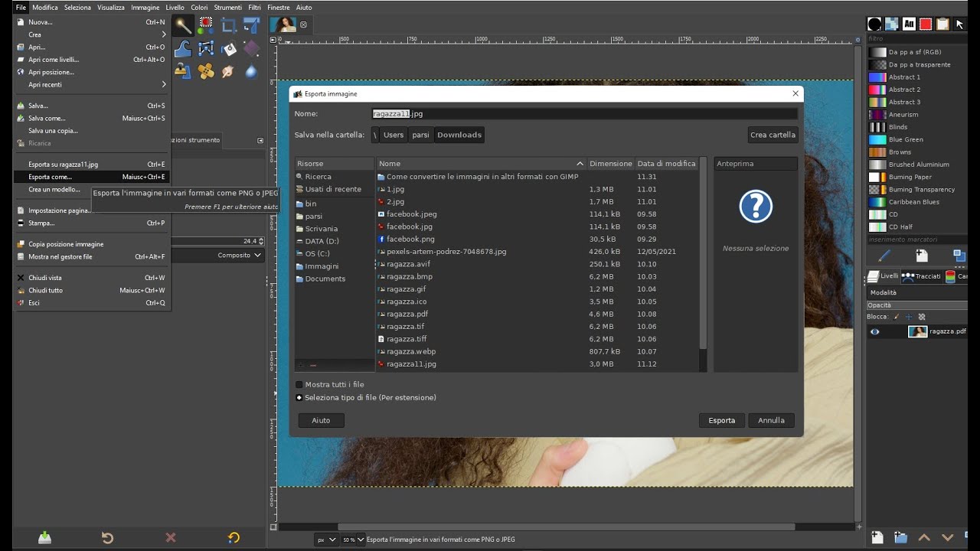Select the Select by Color tool
Image resolution: width=980 pixels, height=551 pixels.
pos(205,26)
